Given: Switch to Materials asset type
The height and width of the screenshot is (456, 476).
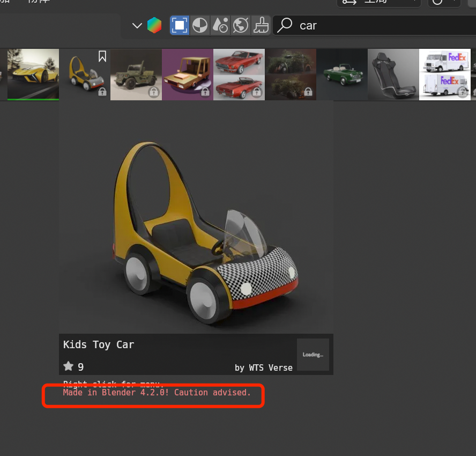Looking at the screenshot, I should coord(200,25).
